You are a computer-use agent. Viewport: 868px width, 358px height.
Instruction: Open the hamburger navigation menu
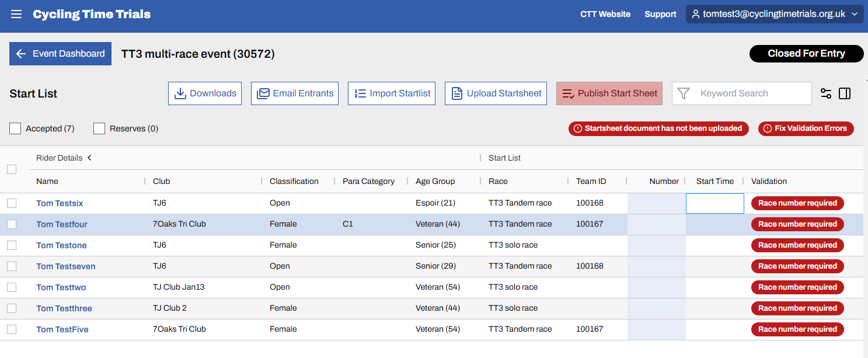click(16, 14)
